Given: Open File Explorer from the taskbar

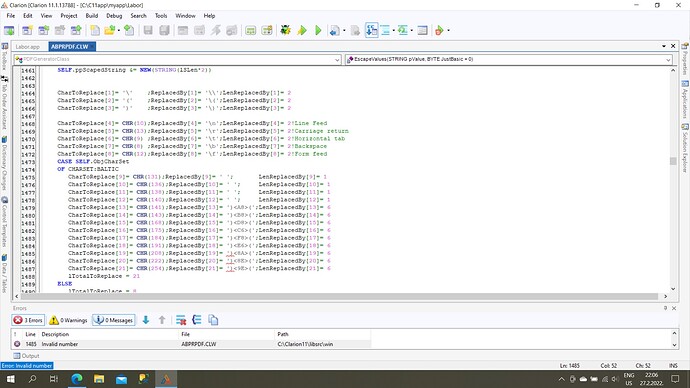Looking at the screenshot, I should click(99, 379).
